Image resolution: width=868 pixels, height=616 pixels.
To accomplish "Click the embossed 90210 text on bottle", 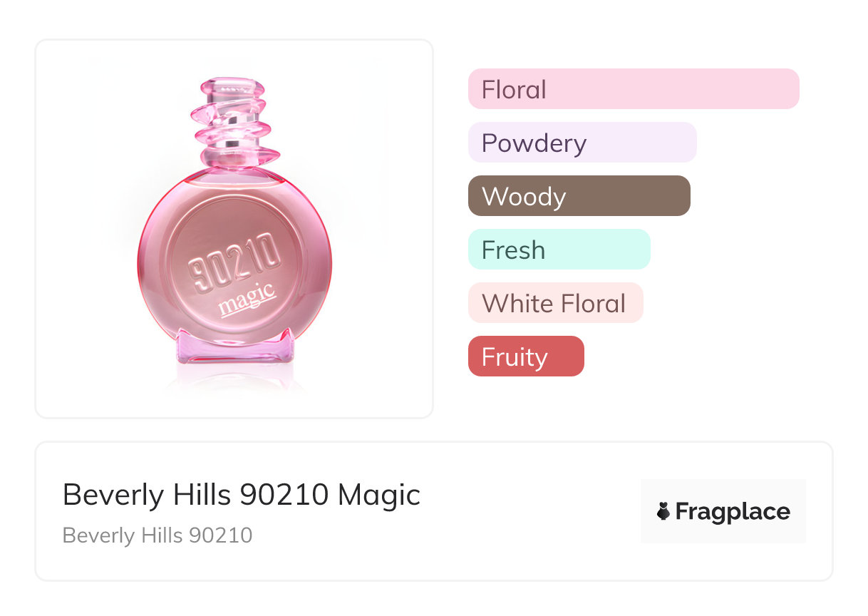I will coord(233,267).
